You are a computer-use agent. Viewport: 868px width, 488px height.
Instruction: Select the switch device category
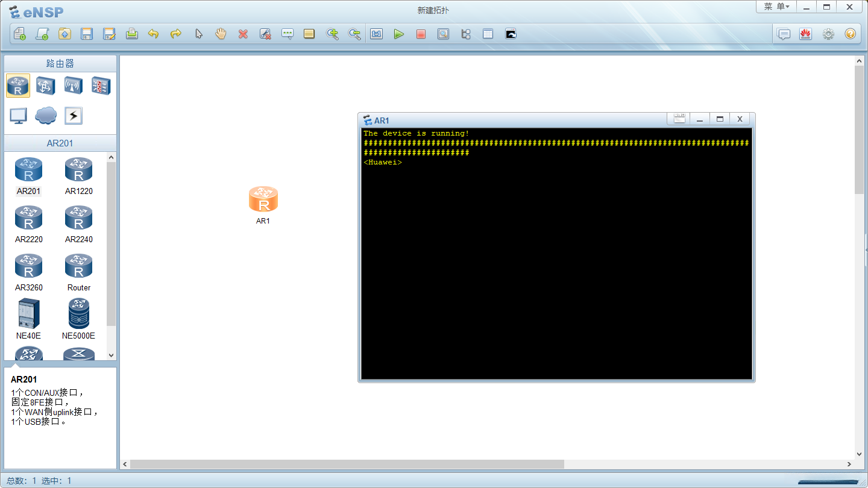46,86
